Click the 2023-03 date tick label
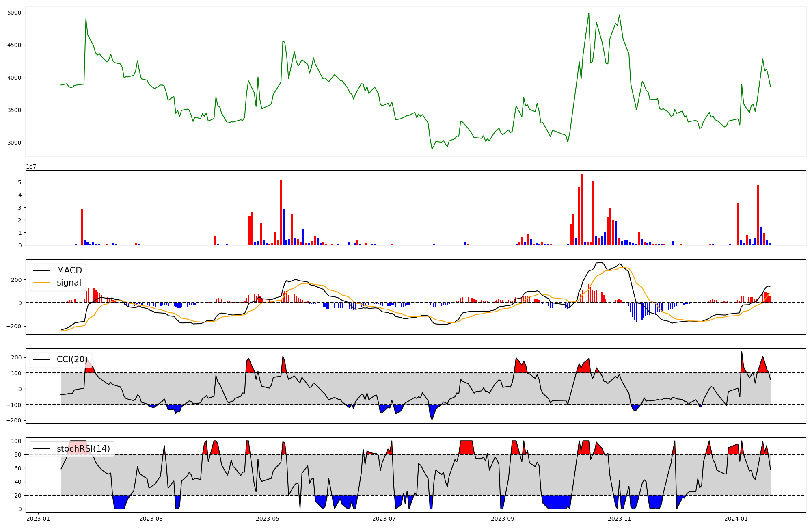Viewport: 812px width, 528px height. (151, 519)
